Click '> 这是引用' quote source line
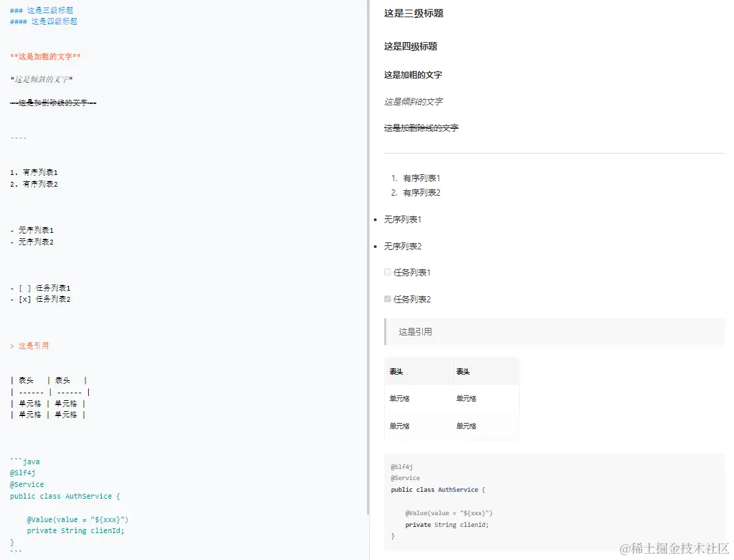The image size is (734, 560). point(30,346)
